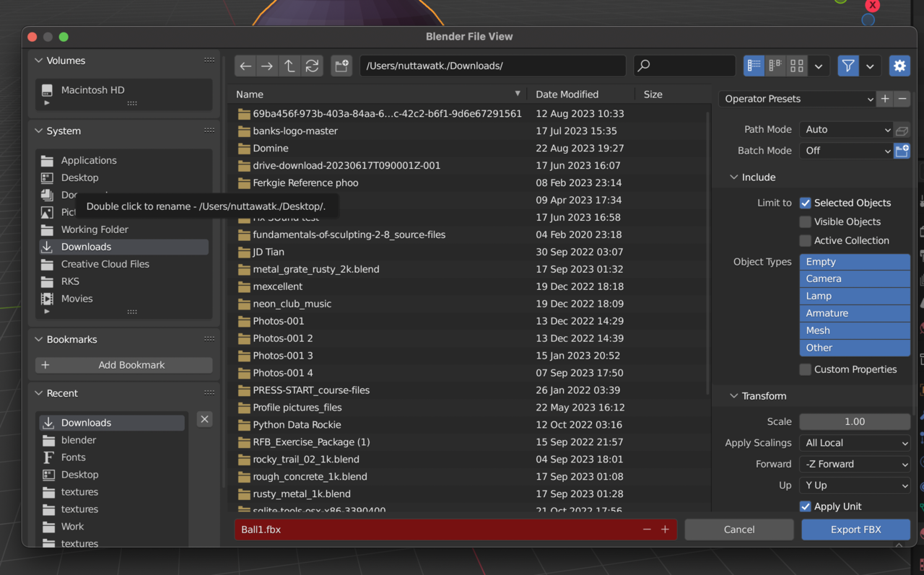Toggle Empty object type
The height and width of the screenshot is (575, 924).
(x=855, y=262)
